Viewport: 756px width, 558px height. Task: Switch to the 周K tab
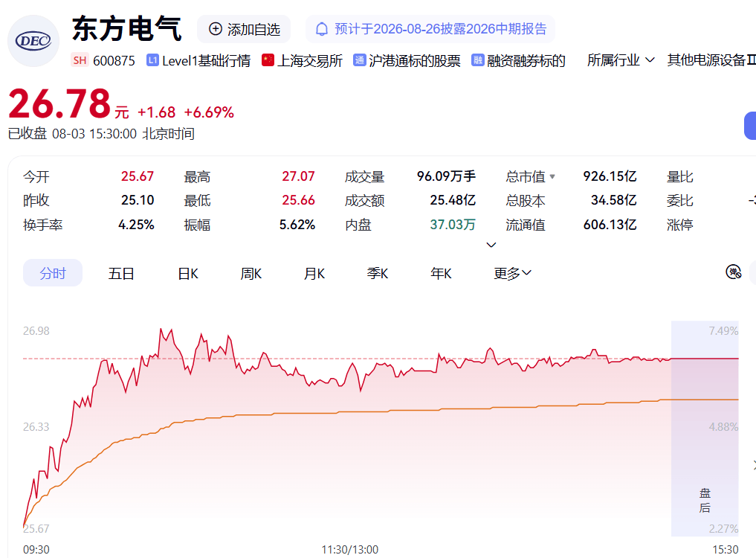coord(251,273)
